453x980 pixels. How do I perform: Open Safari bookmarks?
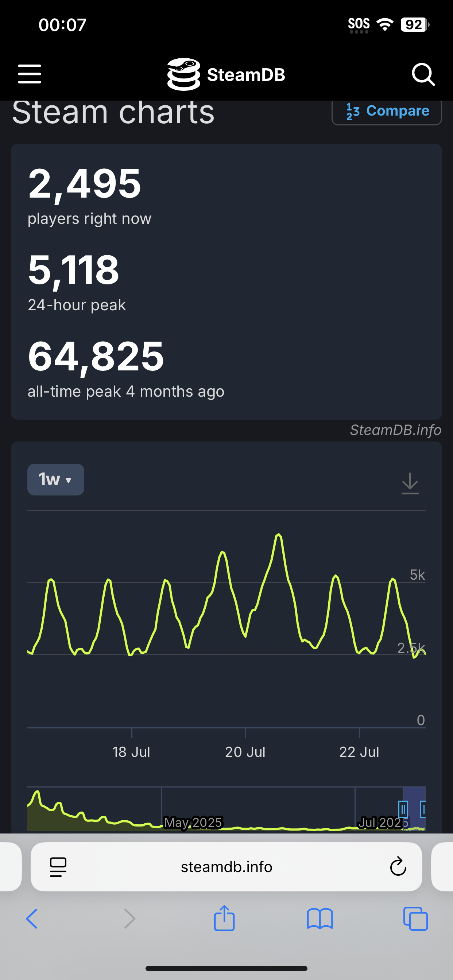click(320, 919)
